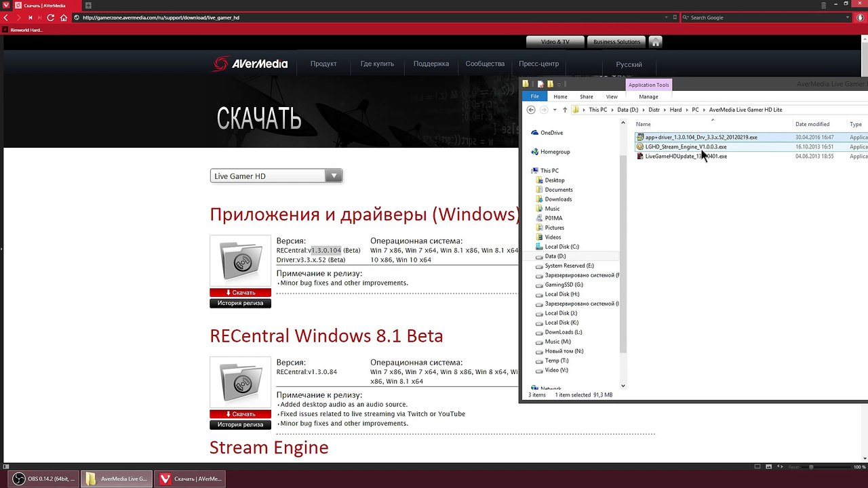Open the Пресс-центр menu
This screenshot has height=488, width=868.
pyautogui.click(x=538, y=64)
